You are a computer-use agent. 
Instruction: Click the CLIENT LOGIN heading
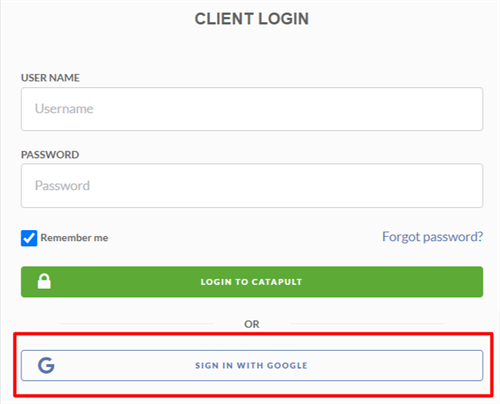coord(252,19)
